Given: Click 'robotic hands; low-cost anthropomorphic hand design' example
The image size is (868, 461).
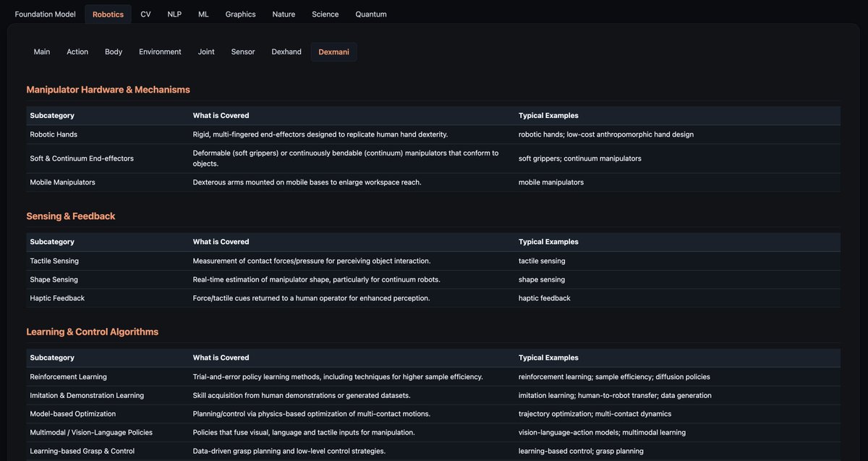Looking at the screenshot, I should point(606,134).
